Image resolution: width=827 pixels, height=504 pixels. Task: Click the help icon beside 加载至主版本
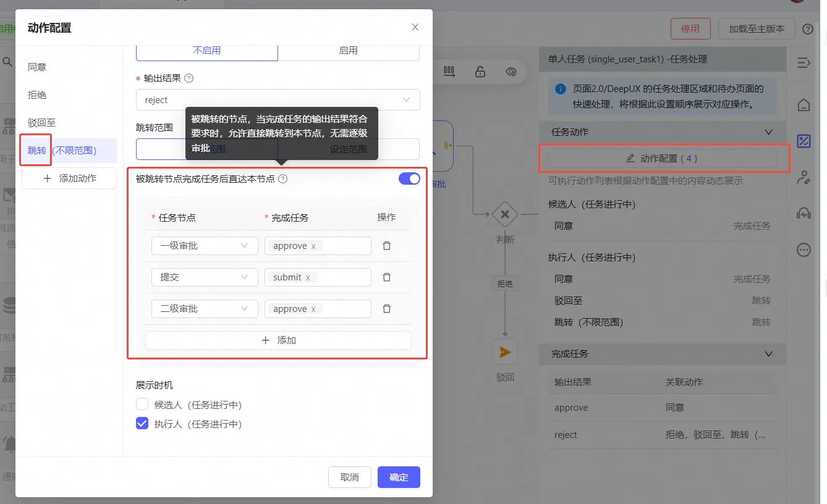click(808, 29)
